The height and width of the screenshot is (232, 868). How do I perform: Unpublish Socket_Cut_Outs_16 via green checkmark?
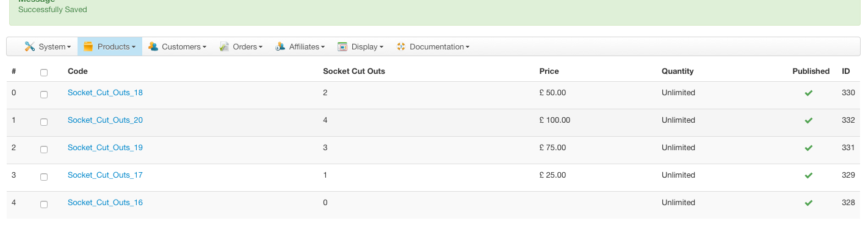pos(808,203)
